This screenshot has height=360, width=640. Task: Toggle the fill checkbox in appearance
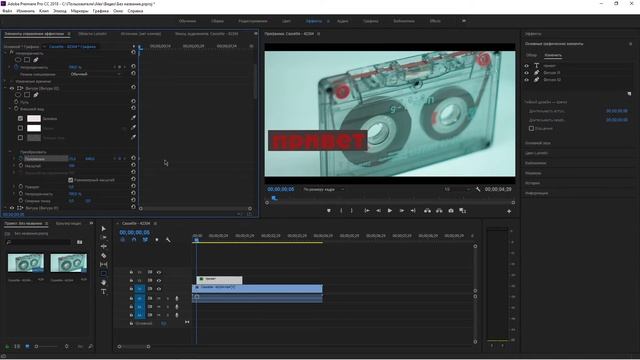20,118
